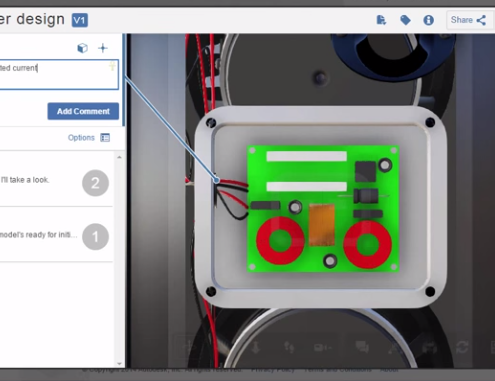This screenshot has height=381, width=495.
Task: Click the download file icon in header
Action: (x=381, y=20)
